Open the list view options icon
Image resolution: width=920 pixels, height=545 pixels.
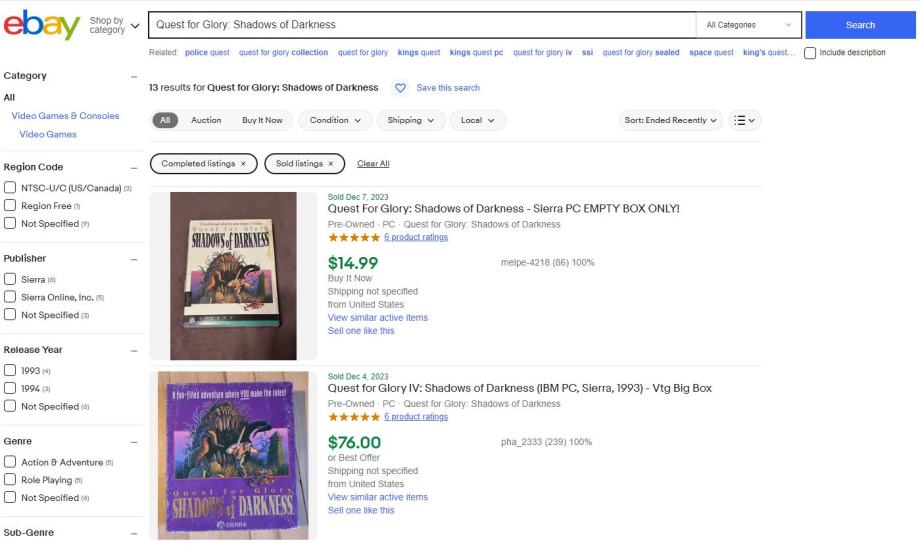pos(746,120)
